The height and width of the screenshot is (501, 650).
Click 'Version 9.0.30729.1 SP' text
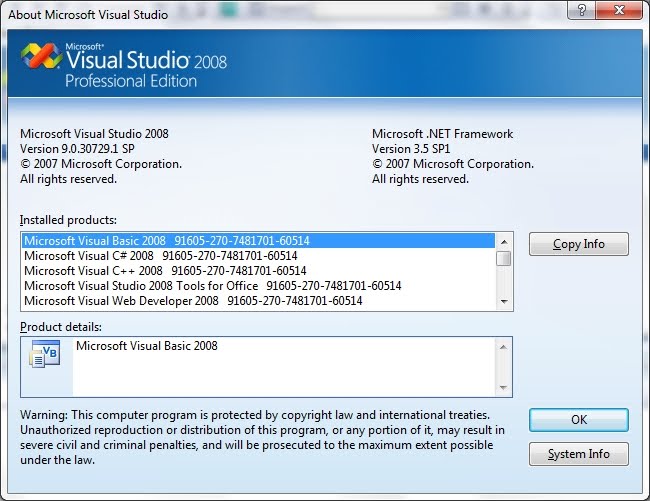coord(77,149)
